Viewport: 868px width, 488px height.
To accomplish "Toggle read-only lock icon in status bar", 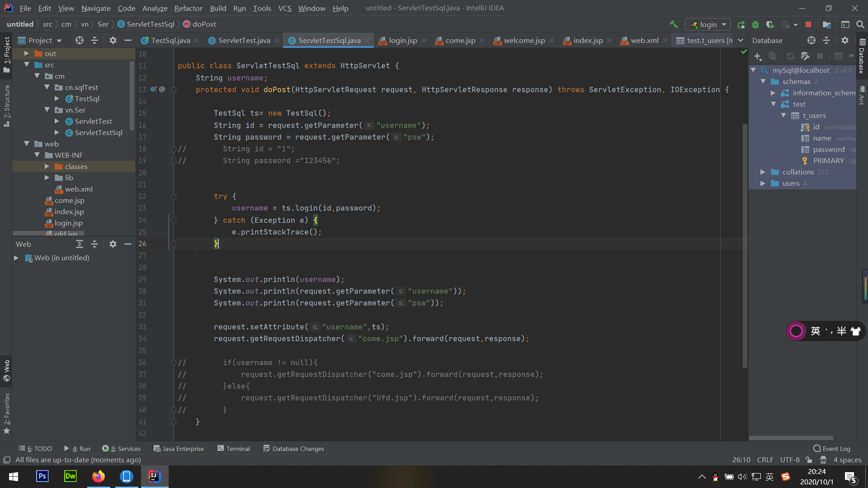I will click(x=809, y=460).
